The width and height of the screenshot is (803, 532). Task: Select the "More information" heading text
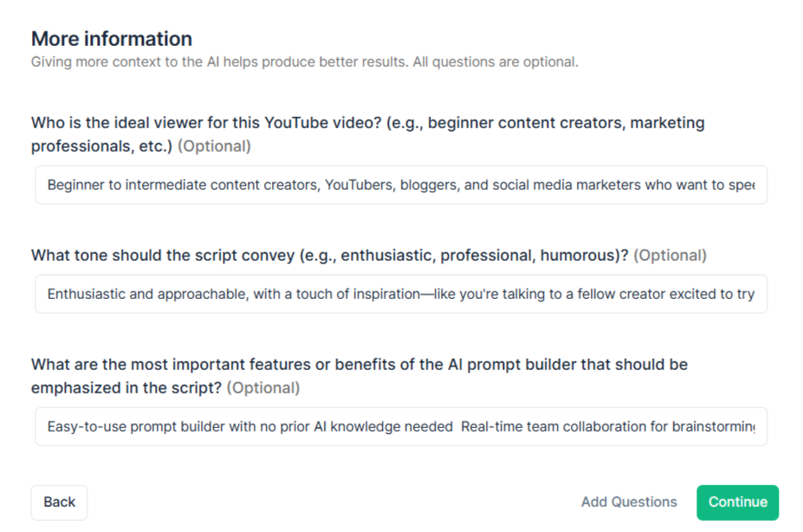[112, 39]
